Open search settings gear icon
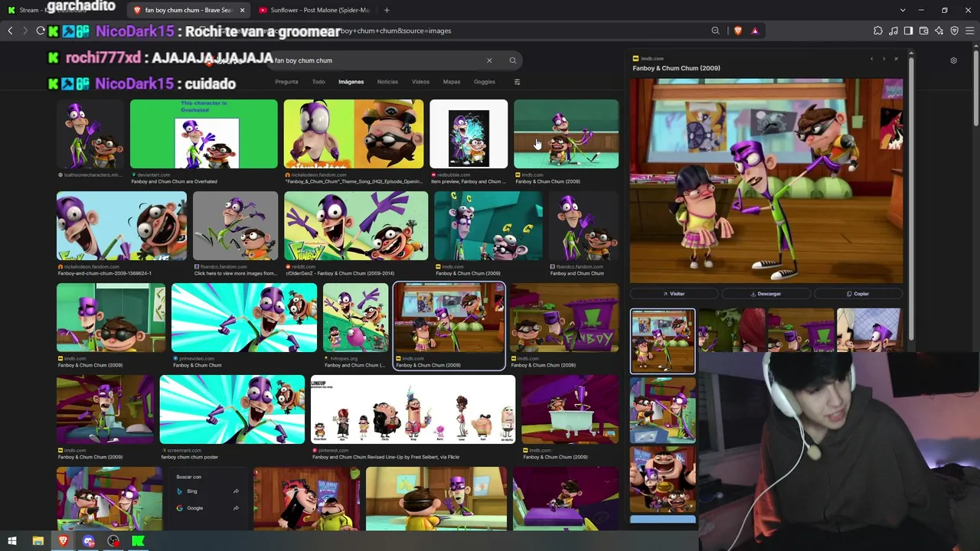The width and height of the screenshot is (980, 551). (x=953, y=60)
